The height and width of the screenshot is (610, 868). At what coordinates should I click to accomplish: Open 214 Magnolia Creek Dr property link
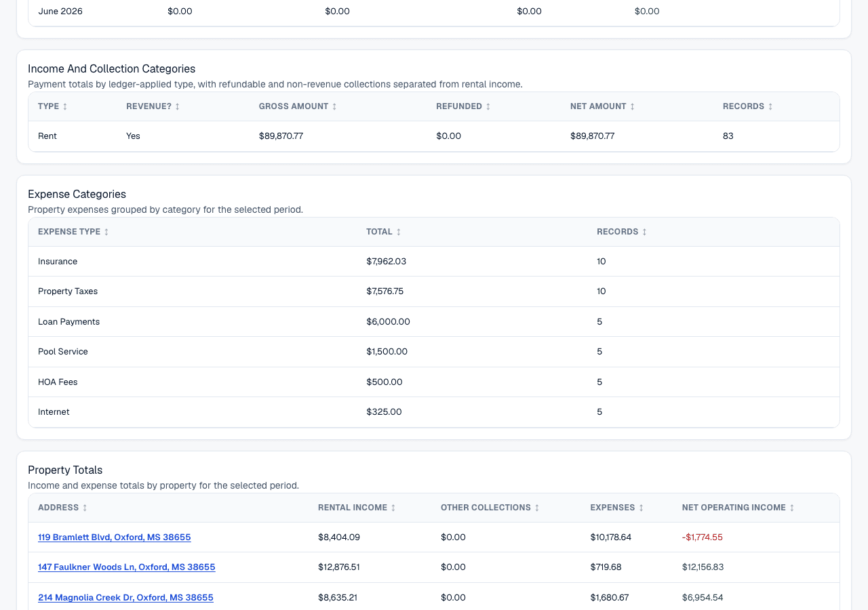coord(125,598)
